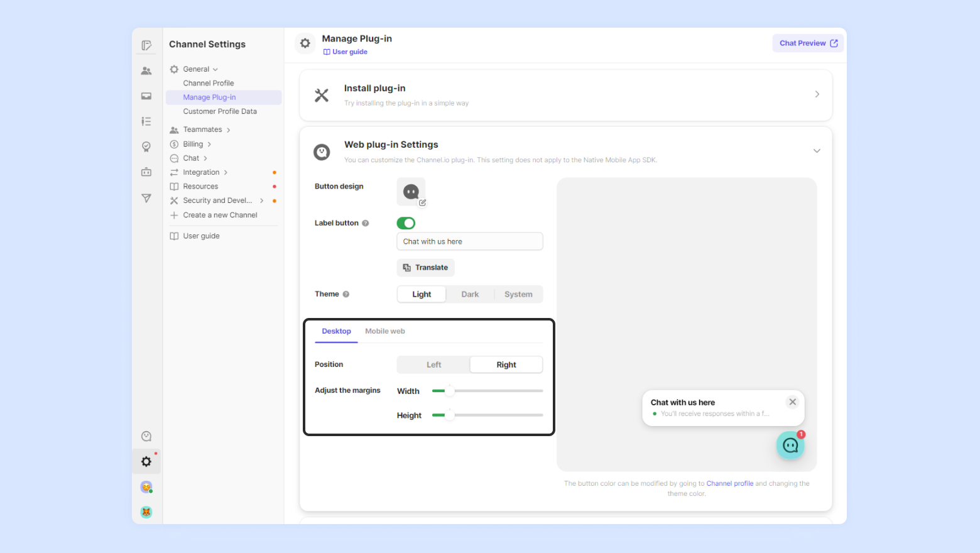Click the bot icon in left sidebar

146,172
